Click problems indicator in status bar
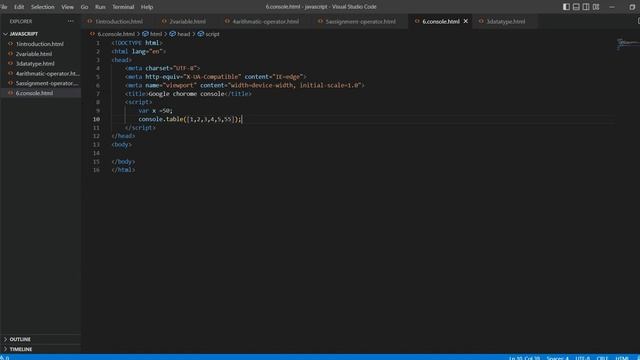This screenshot has width=640, height=360. (5, 358)
